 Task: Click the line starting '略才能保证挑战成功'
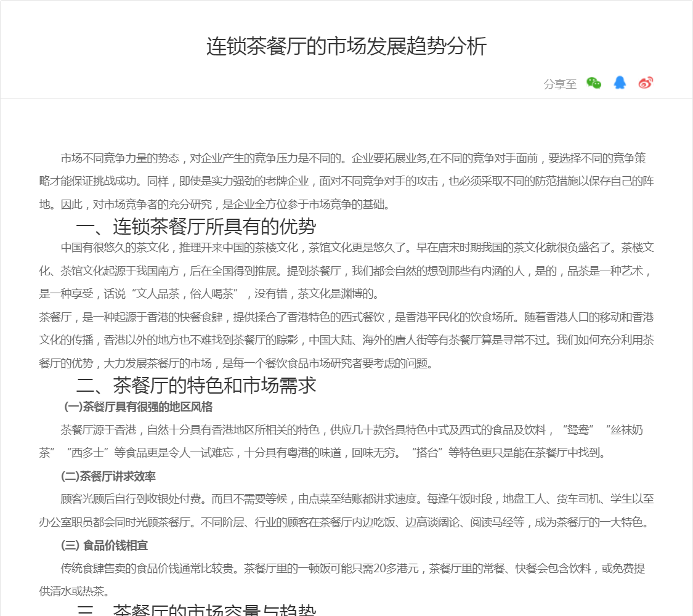(x=346, y=181)
